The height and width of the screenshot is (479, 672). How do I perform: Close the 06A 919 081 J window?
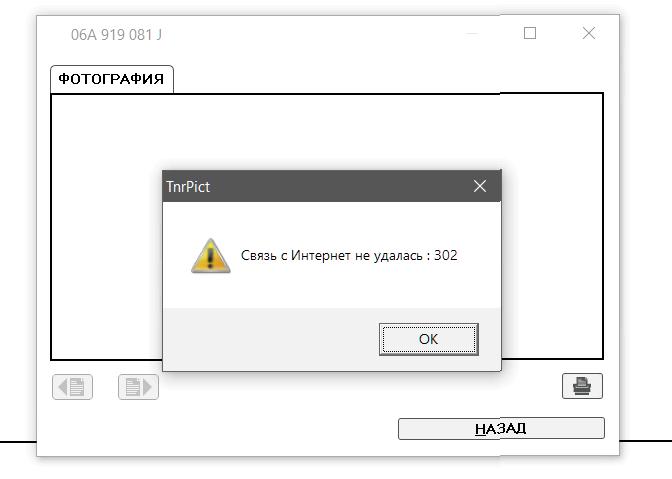pos(589,33)
